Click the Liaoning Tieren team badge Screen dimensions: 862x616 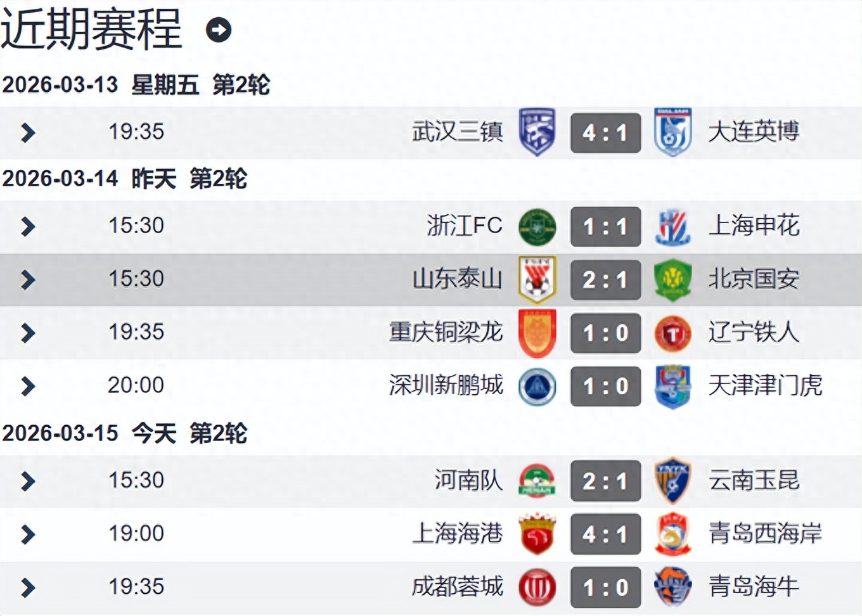coord(672,333)
